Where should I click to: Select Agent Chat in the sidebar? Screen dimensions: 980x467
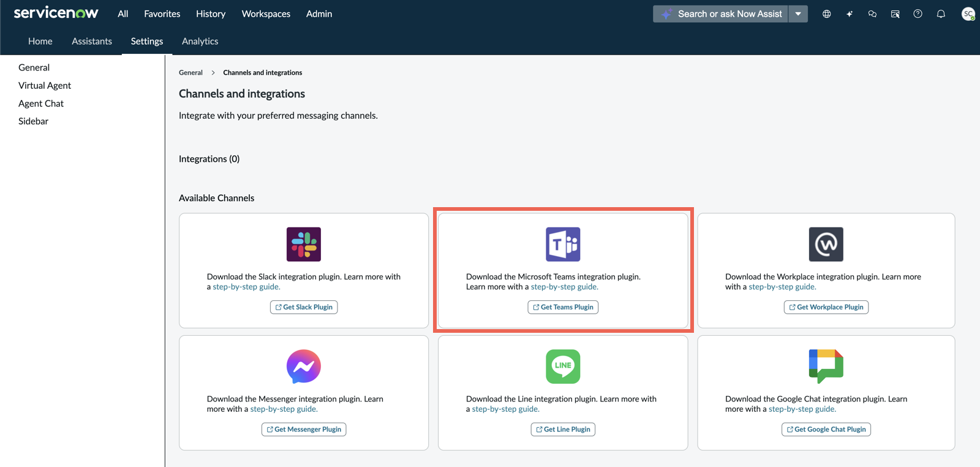point(41,104)
